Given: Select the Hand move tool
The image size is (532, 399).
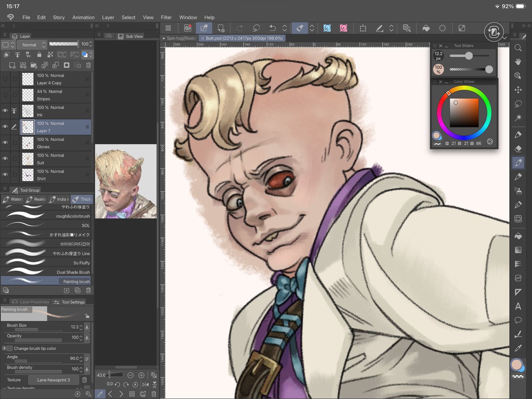Looking at the screenshot, I should [x=518, y=62].
